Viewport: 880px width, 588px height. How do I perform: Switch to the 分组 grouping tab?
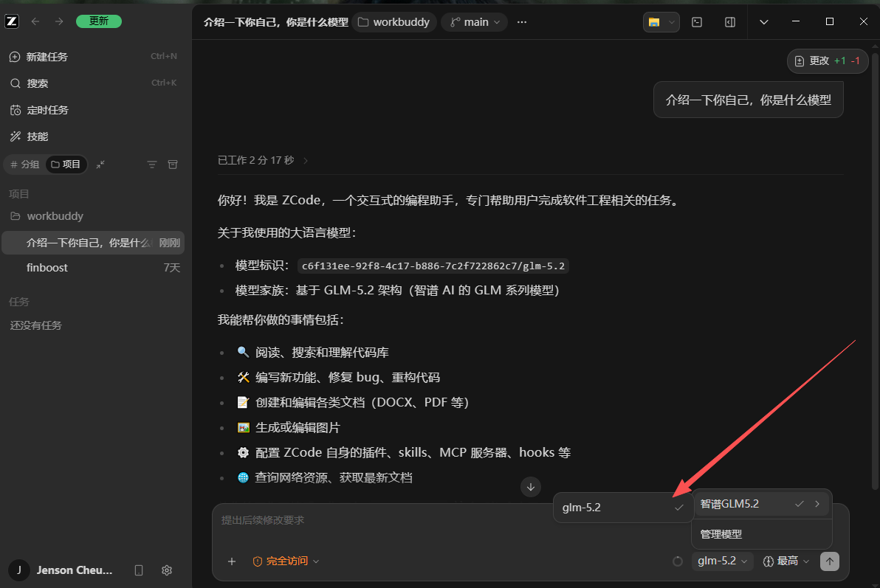[x=24, y=165]
